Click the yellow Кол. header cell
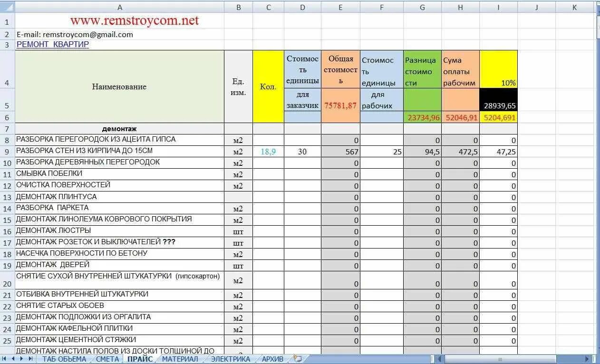The height and width of the screenshot is (364, 600). pos(268,86)
